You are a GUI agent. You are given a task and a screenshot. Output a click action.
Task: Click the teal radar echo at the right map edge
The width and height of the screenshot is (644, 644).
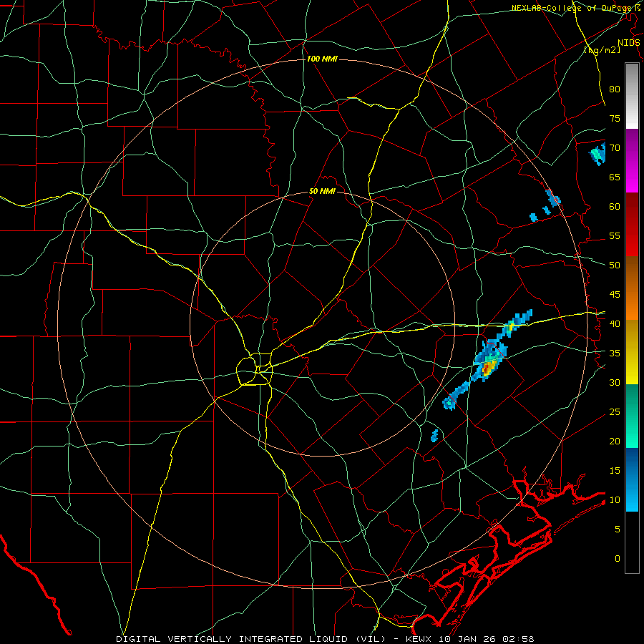598,154
